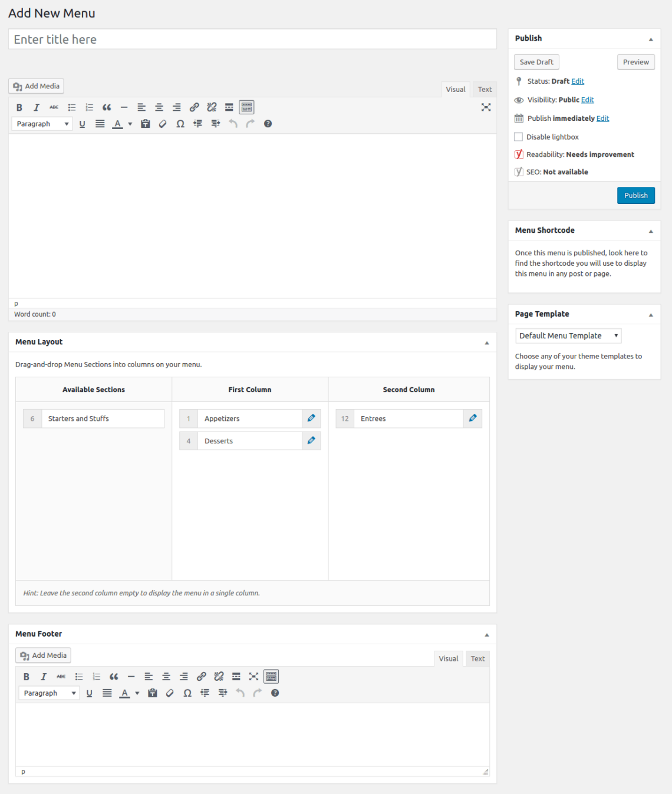
Task: Open the Default Menu Template dropdown
Action: 568,336
